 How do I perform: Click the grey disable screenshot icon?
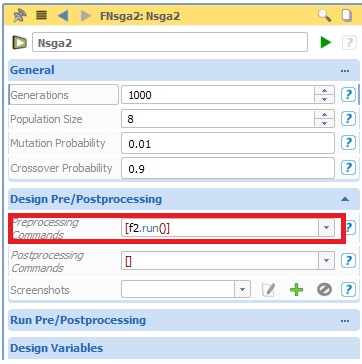coord(324,290)
